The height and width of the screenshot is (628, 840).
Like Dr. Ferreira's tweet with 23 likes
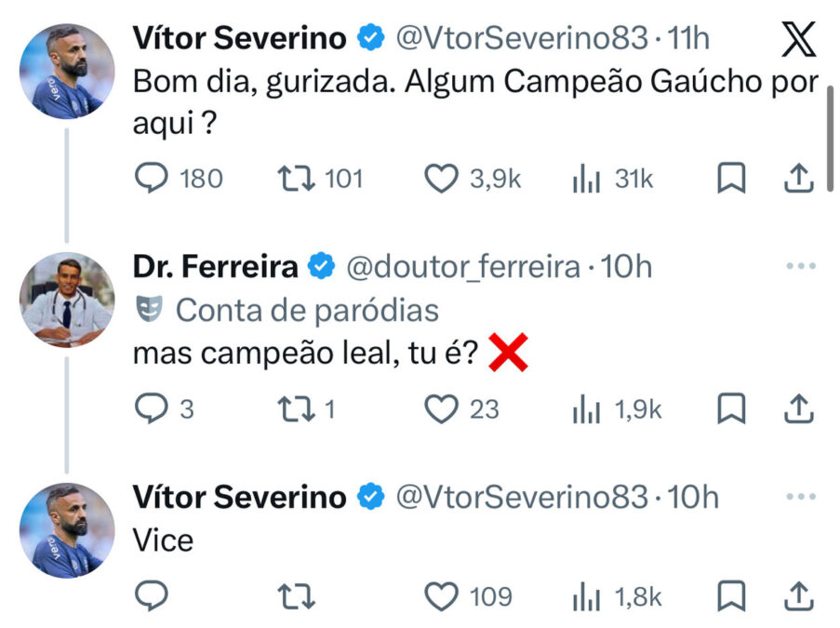pos(441,408)
